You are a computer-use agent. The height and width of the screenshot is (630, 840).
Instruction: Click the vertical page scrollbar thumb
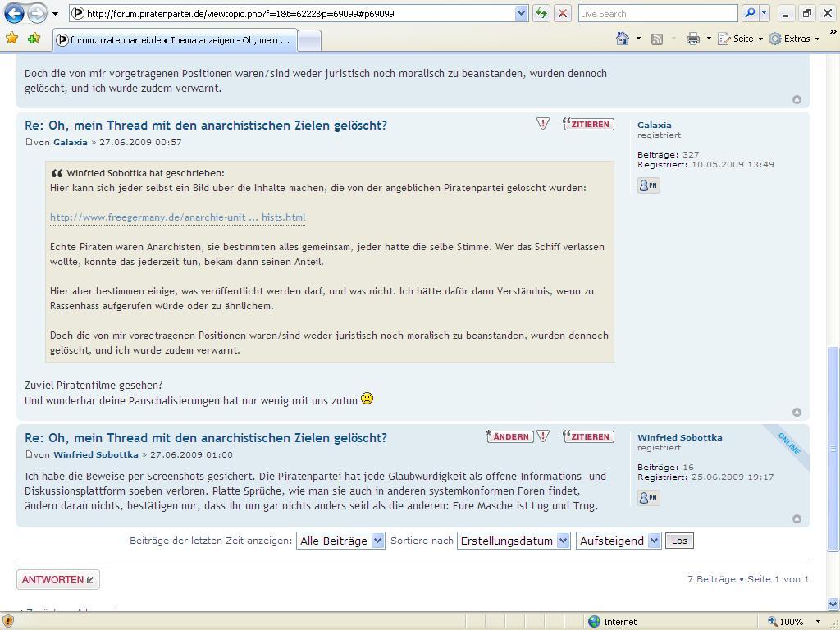click(833, 449)
